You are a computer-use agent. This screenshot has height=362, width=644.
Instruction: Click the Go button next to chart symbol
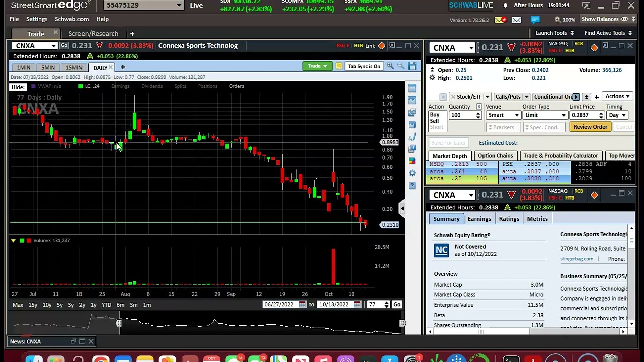tap(64, 46)
